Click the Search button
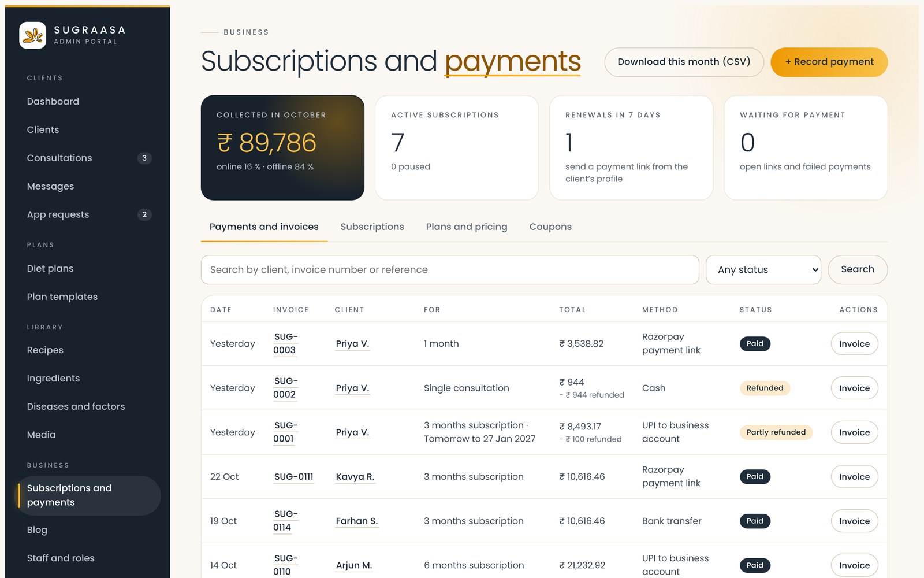This screenshot has width=924, height=578. tap(858, 269)
